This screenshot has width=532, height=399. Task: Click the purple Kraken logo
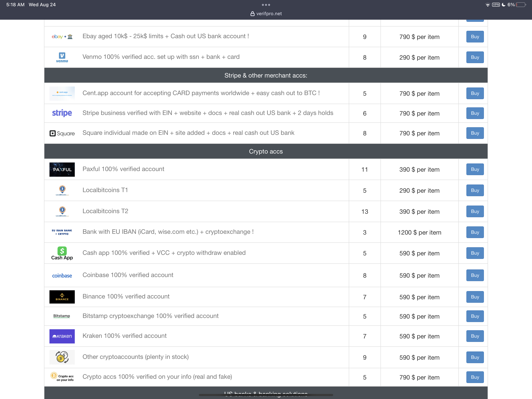tap(62, 336)
